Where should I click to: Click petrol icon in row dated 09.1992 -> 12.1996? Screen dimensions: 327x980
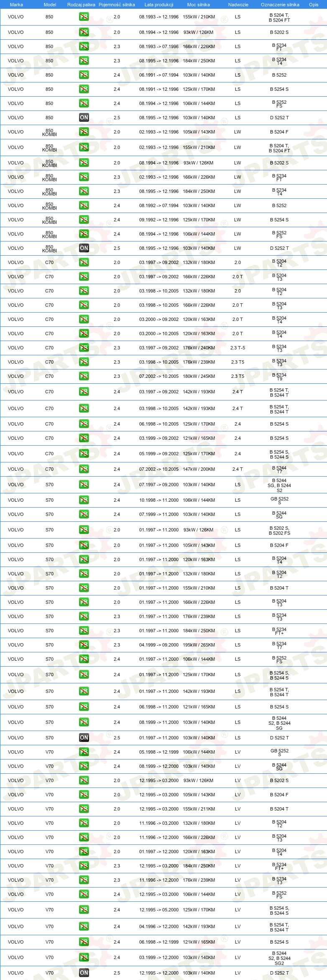tap(84, 220)
